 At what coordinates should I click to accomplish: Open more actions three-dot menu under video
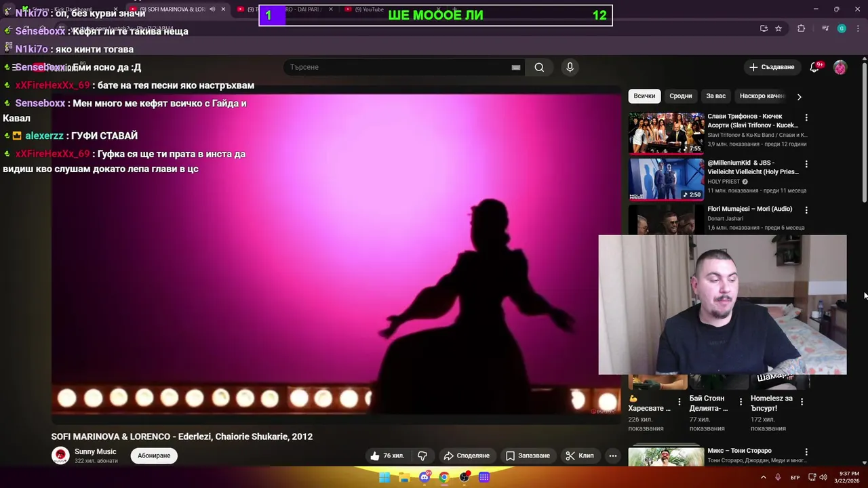pyautogui.click(x=613, y=455)
